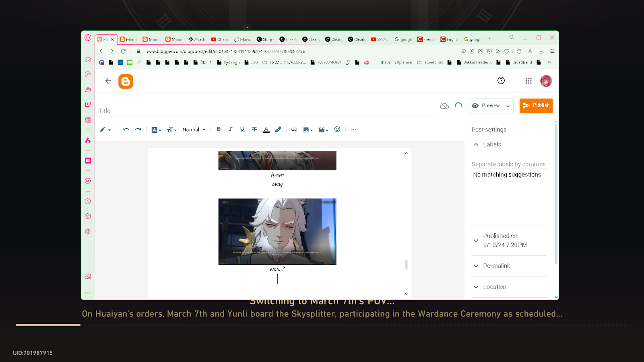Collapse the Labels section
The width and height of the screenshot is (644, 362).
476,144
